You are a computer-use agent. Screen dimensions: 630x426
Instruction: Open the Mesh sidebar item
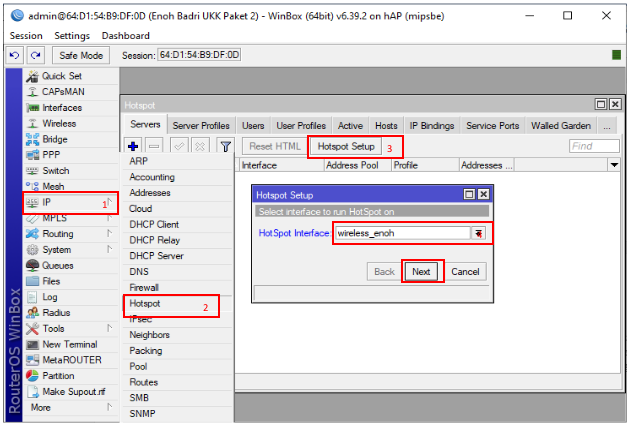point(71,186)
